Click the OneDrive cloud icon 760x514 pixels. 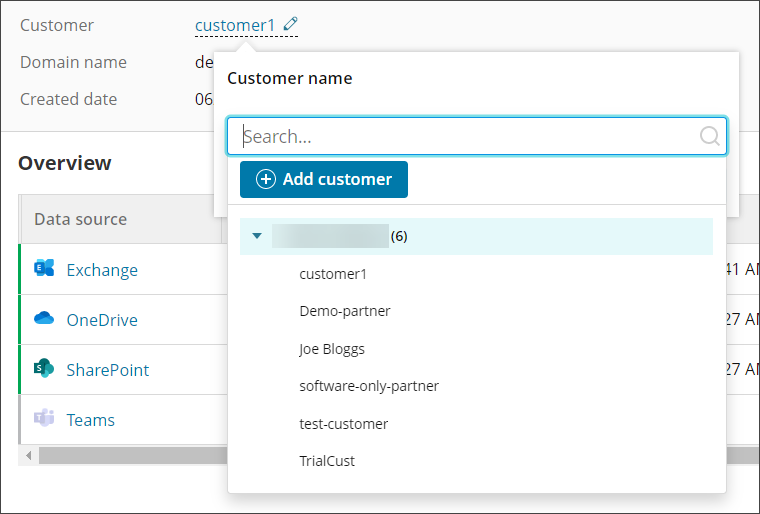click(x=44, y=320)
